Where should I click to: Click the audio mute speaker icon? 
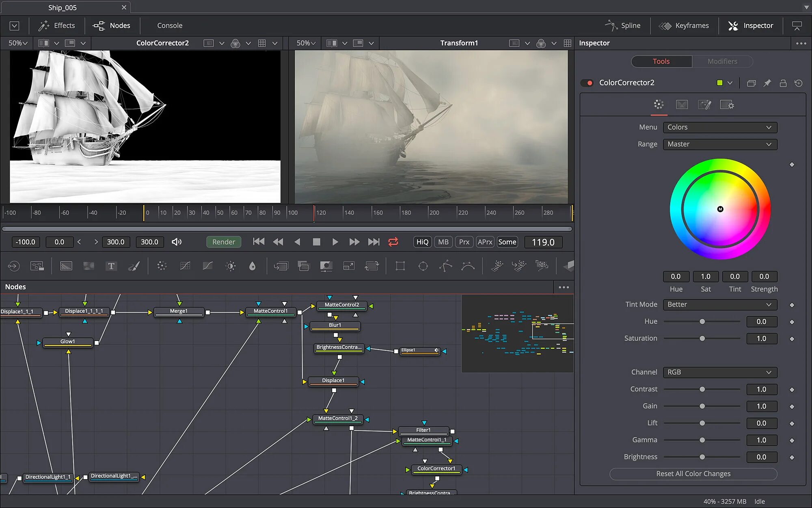(177, 242)
